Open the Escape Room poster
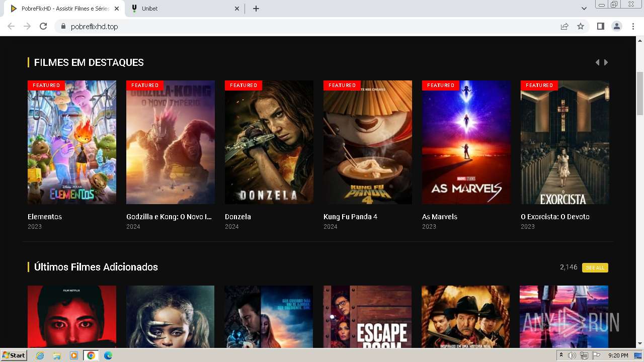 pyautogui.click(x=367, y=317)
